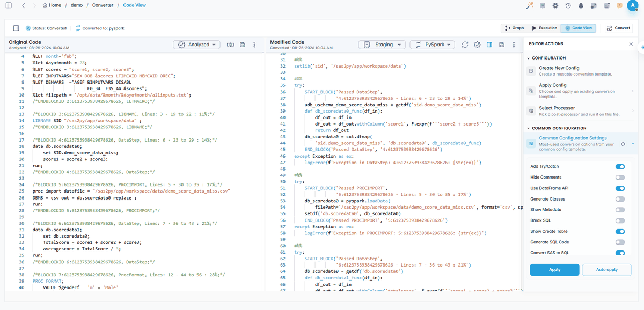Screen dimensions: 644x310
Task: Collapse the Common Configuration section
Action: coord(528,128)
